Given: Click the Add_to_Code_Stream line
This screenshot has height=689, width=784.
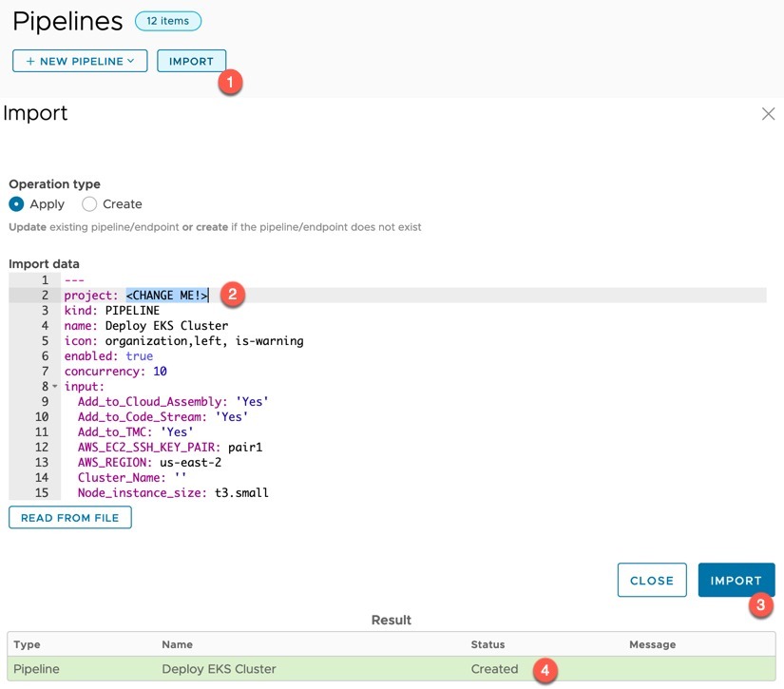Looking at the screenshot, I should tap(163, 416).
